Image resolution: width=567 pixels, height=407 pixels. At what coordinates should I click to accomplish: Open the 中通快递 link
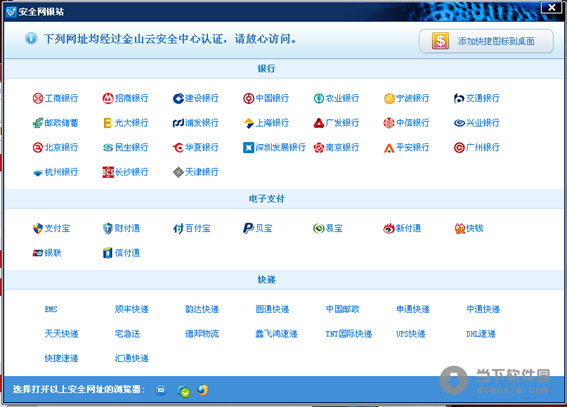click(483, 309)
